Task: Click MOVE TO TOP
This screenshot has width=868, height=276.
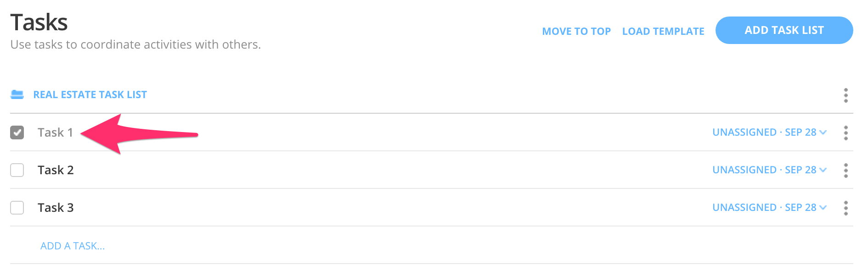Action: click(x=577, y=31)
